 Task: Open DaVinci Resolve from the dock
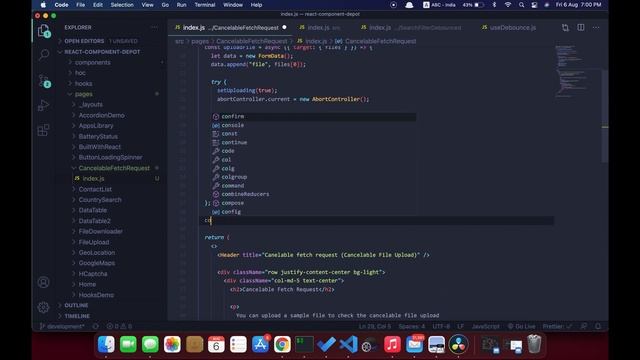[458, 344]
